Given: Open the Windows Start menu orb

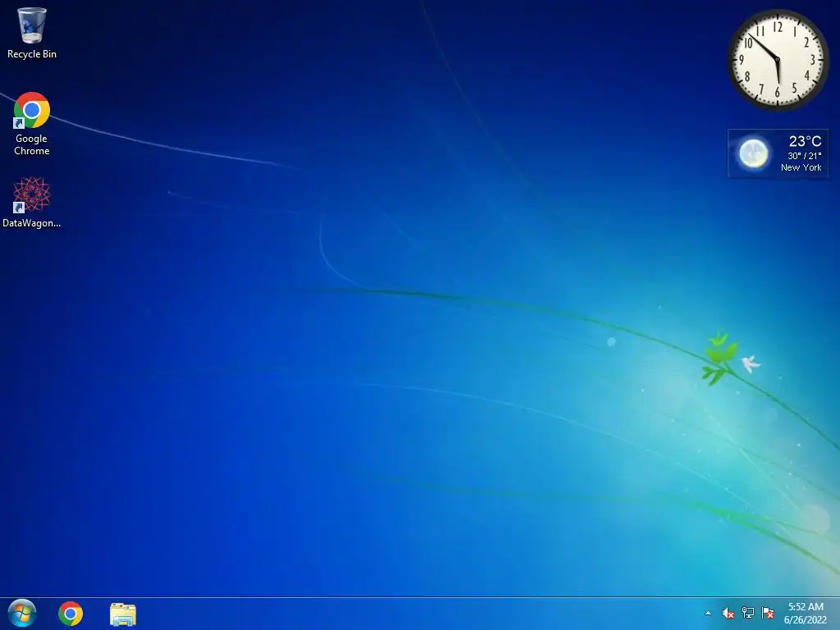Looking at the screenshot, I should [x=22, y=614].
